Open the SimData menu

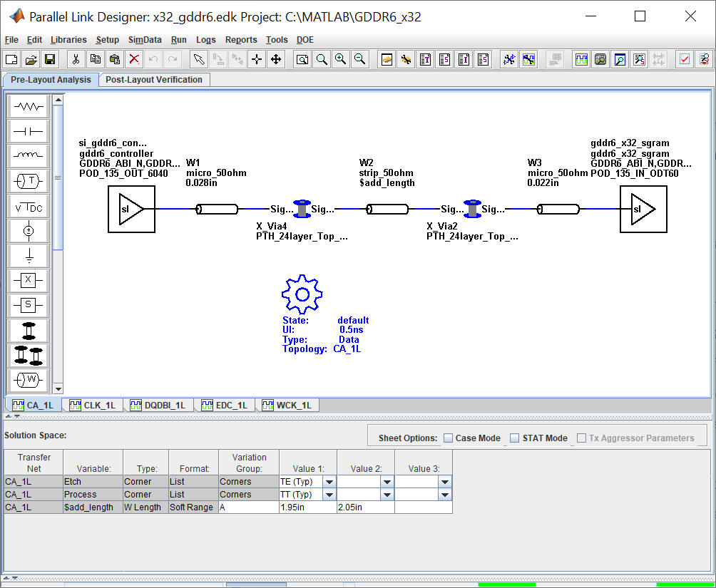145,40
